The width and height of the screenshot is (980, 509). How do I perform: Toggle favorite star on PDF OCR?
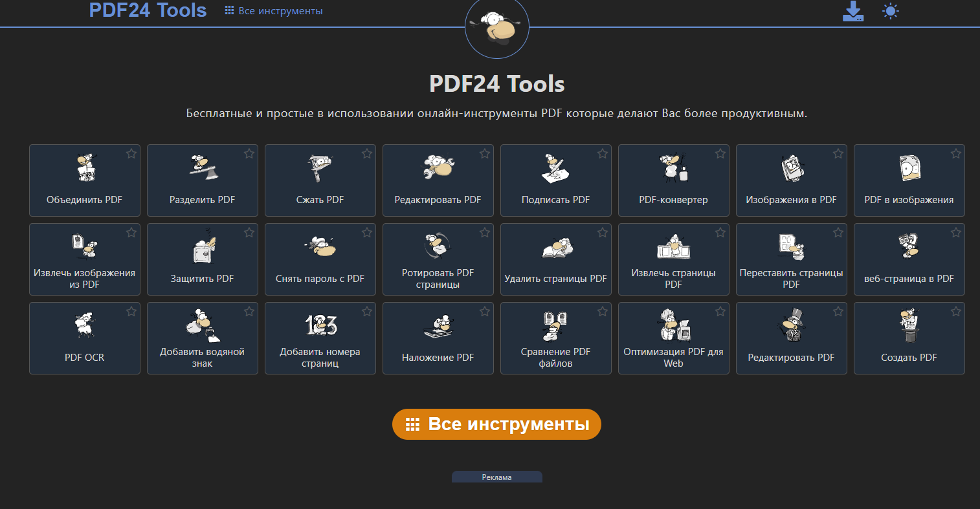pos(131,311)
